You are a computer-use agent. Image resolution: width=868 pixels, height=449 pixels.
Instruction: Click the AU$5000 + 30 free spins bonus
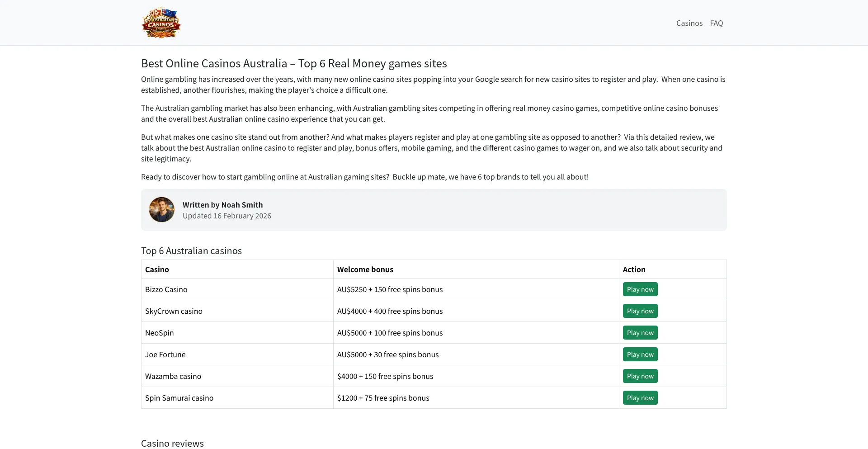pos(388,354)
